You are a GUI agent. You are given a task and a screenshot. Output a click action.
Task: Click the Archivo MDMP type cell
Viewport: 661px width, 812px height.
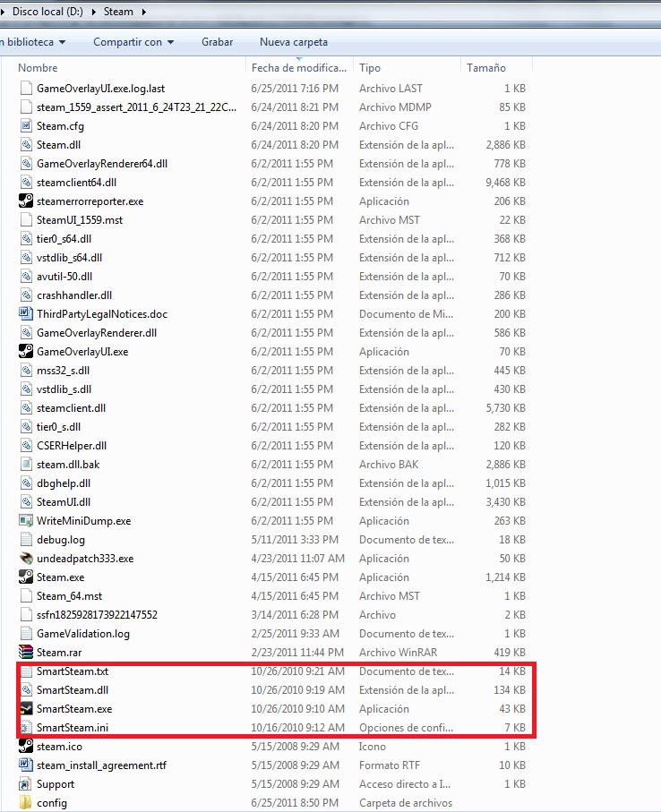pos(395,107)
